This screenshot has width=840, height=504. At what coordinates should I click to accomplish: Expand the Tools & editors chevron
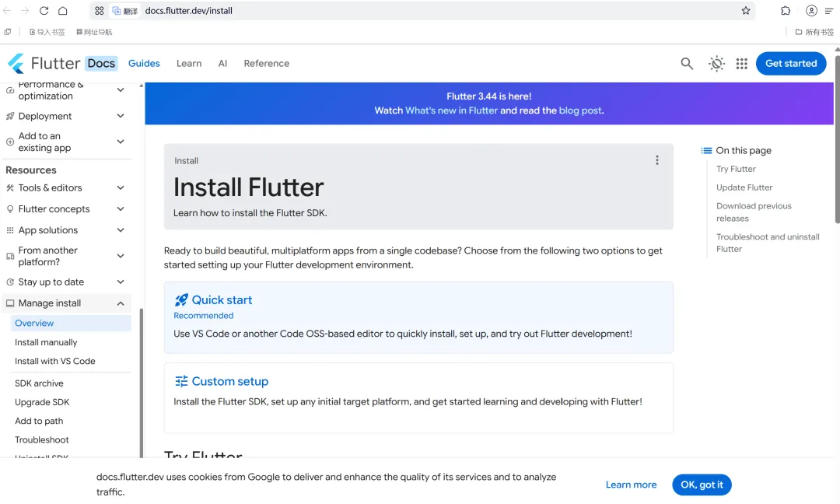point(121,187)
